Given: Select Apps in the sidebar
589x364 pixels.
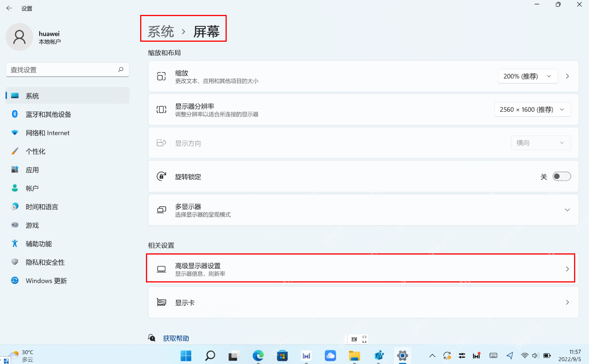Looking at the screenshot, I should click(67, 170).
